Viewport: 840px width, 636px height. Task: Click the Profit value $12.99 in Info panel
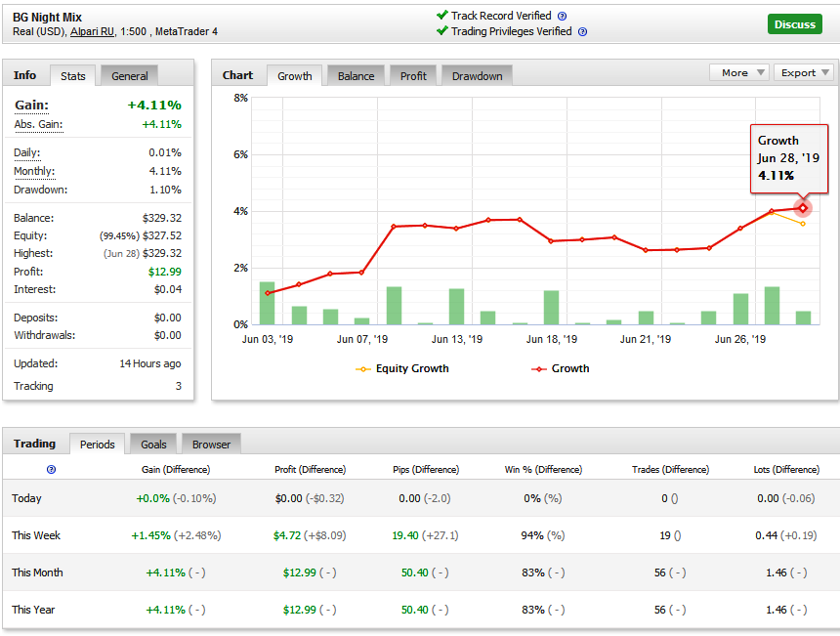point(165,272)
